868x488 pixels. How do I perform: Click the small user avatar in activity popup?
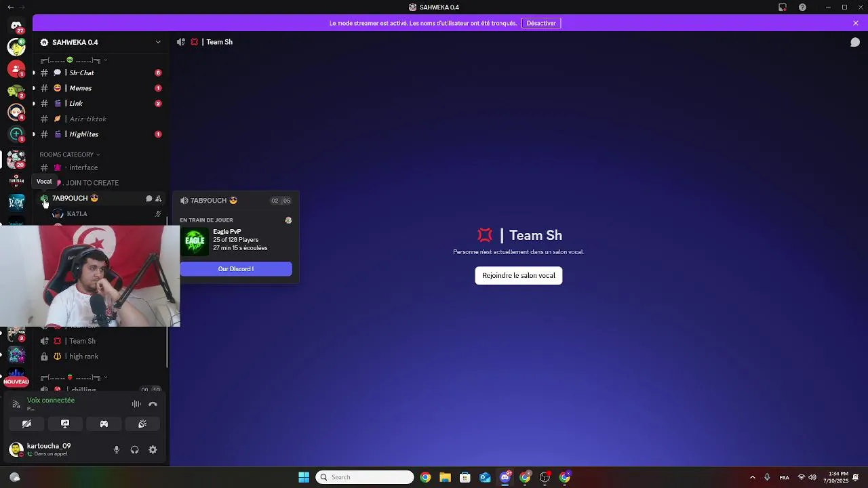[x=288, y=220]
